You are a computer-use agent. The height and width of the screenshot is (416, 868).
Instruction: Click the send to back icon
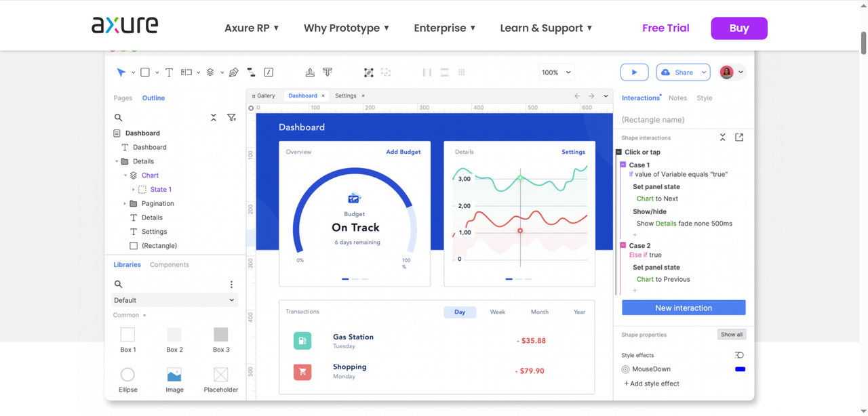click(x=328, y=72)
